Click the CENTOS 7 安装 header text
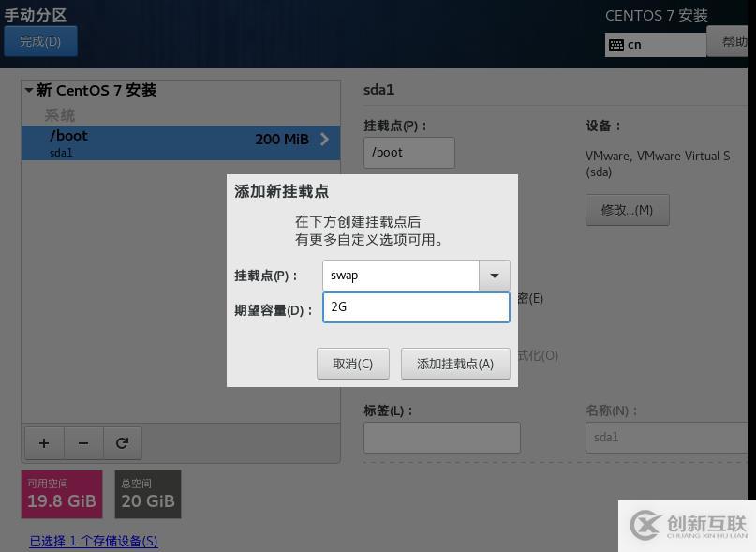 657,15
